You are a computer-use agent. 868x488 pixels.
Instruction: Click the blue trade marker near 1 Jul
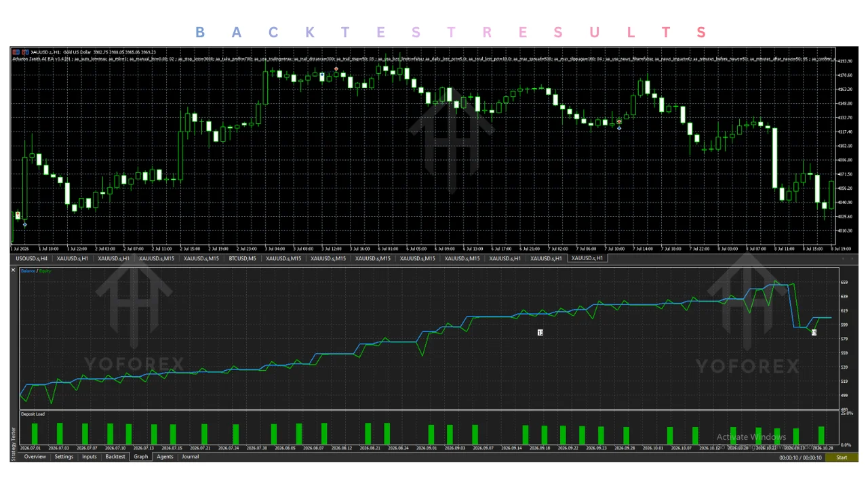[x=25, y=224]
